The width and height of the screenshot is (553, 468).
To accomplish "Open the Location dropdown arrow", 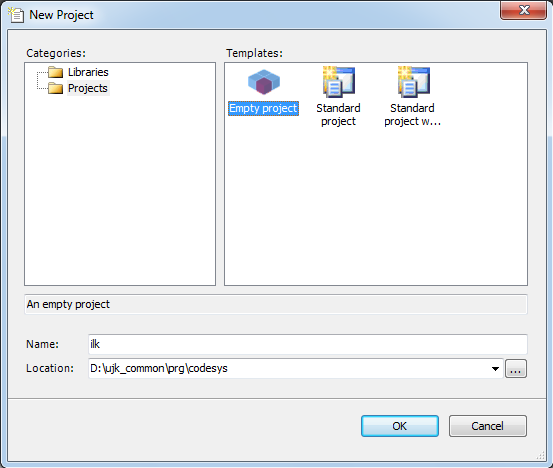I will [495, 369].
